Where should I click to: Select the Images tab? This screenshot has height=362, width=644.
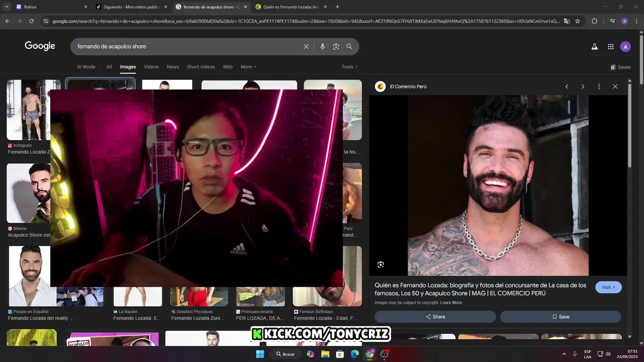click(128, 67)
